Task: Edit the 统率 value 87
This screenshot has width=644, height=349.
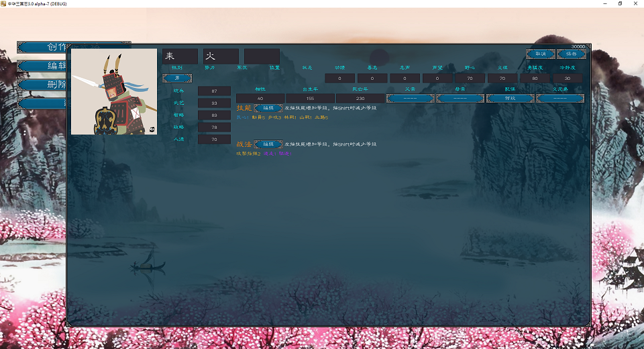Action: 215,91
